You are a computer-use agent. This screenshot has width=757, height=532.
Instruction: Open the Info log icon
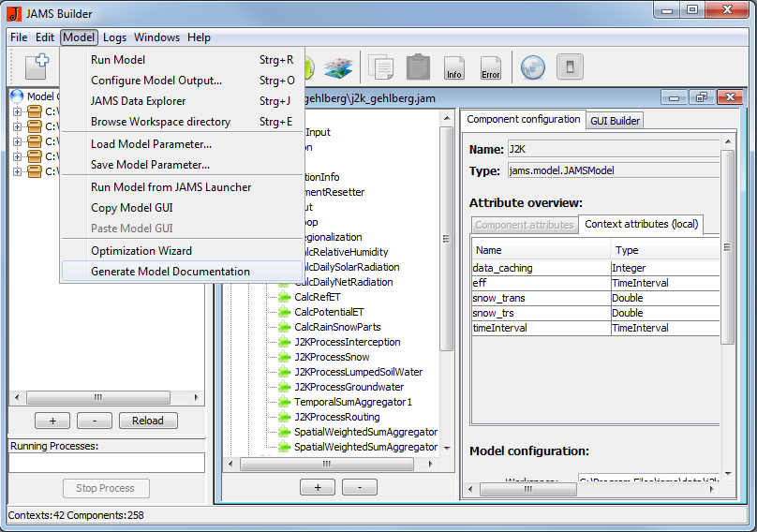(454, 67)
